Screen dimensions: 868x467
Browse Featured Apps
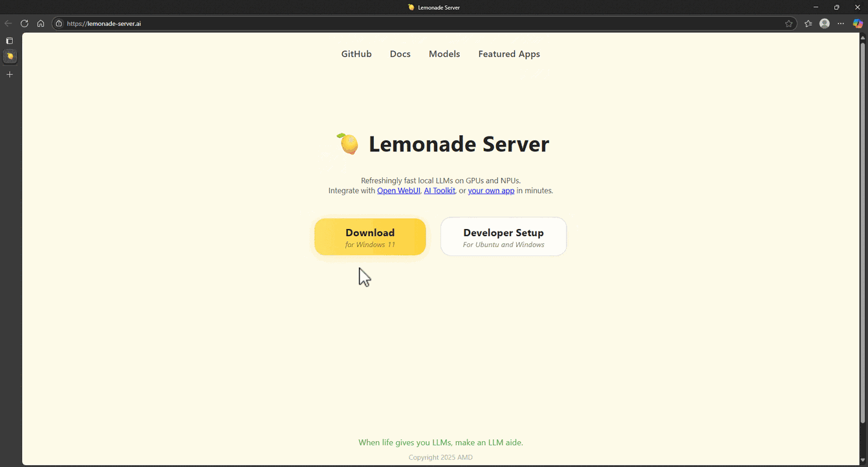[x=508, y=54]
